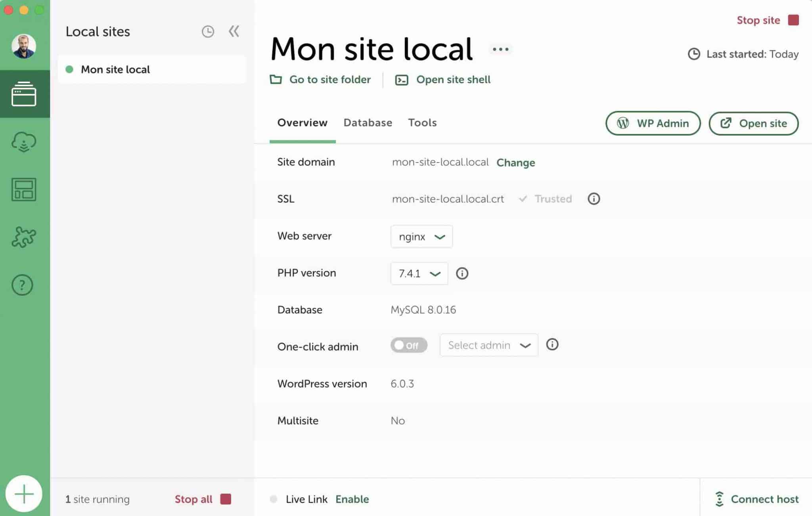Click the WordPress version 6.0.3 value

402,384
